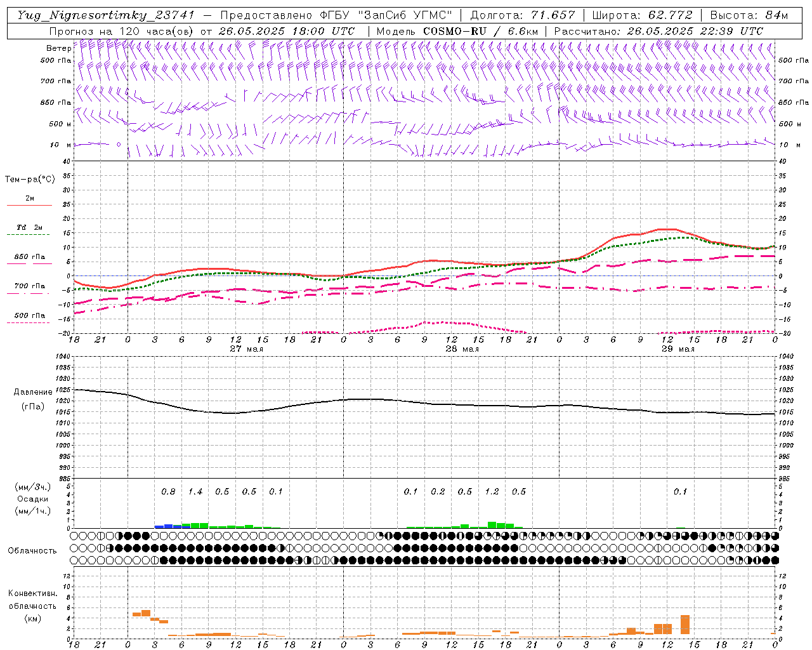The image size is (812, 650).
Task: Click the "0.2" precipitation value
Action: tap(438, 492)
